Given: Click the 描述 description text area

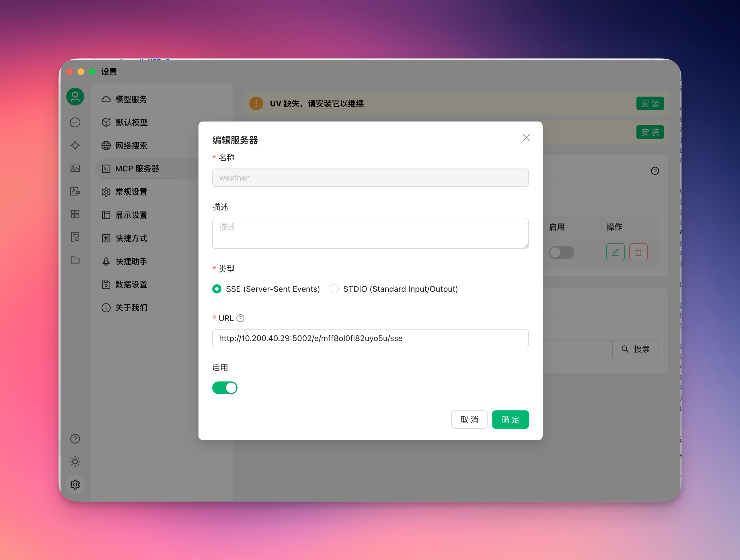Looking at the screenshot, I should [370, 233].
